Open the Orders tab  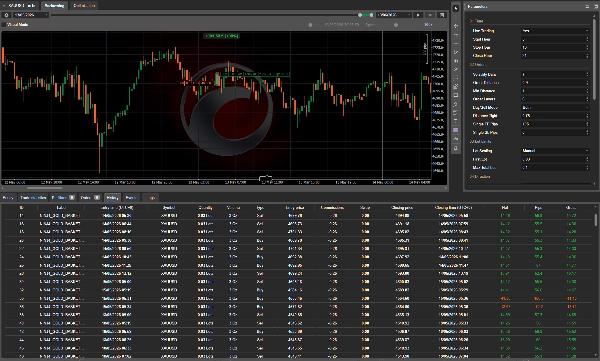(x=90, y=198)
